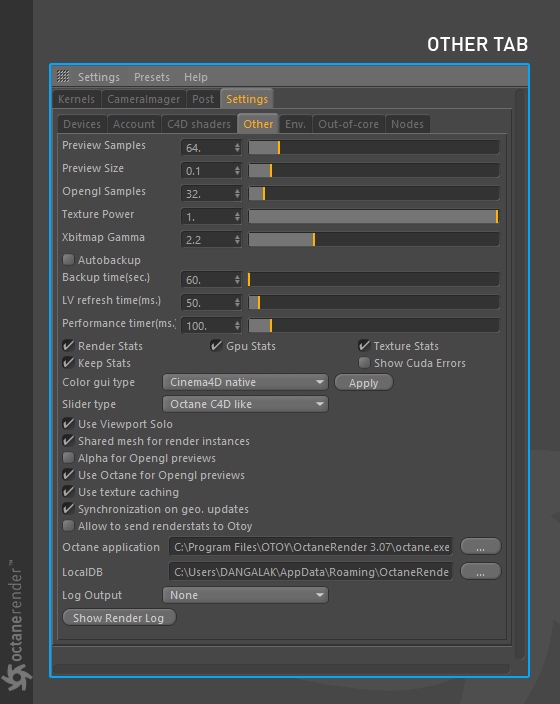
Task: Open the Slider type dropdown
Action: (245, 404)
